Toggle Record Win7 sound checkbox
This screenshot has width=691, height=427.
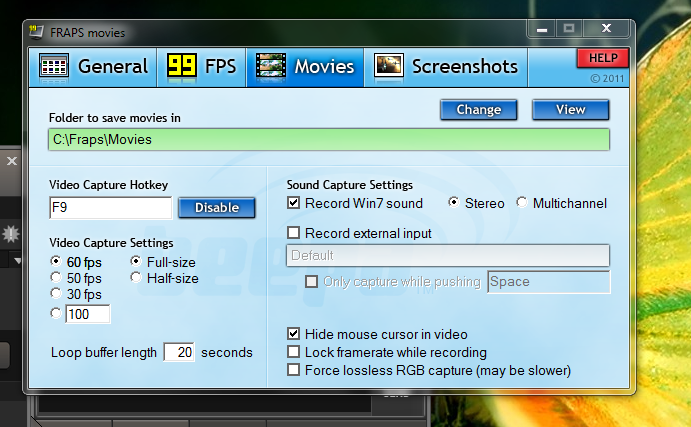(x=293, y=203)
